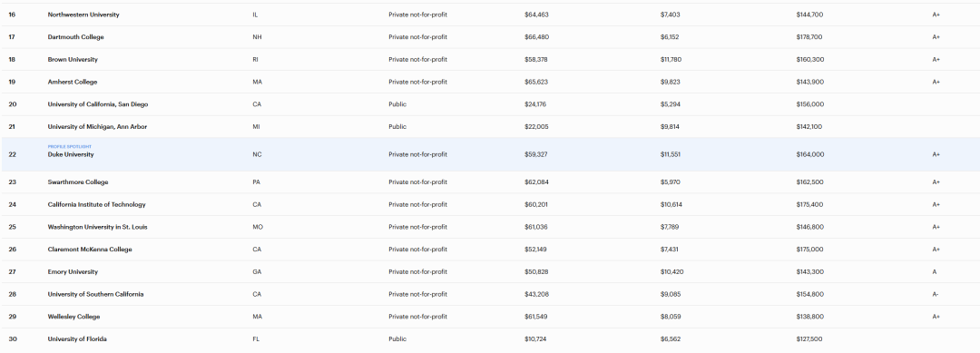
Task: Click Public type for University of Florida
Action: (x=397, y=339)
